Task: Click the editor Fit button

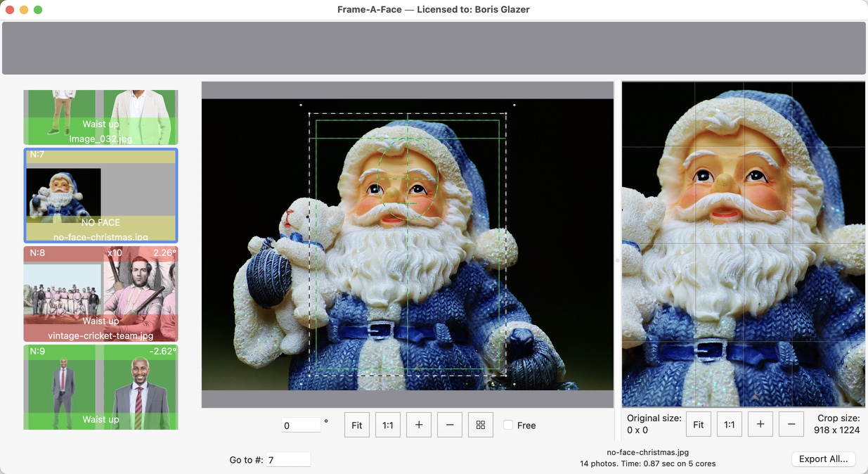Action: pyautogui.click(x=357, y=425)
